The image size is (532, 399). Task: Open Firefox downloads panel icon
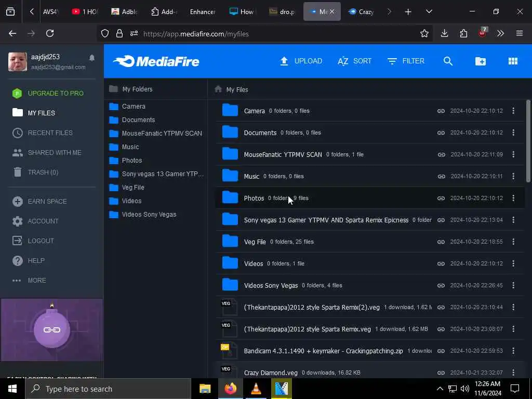point(445,33)
